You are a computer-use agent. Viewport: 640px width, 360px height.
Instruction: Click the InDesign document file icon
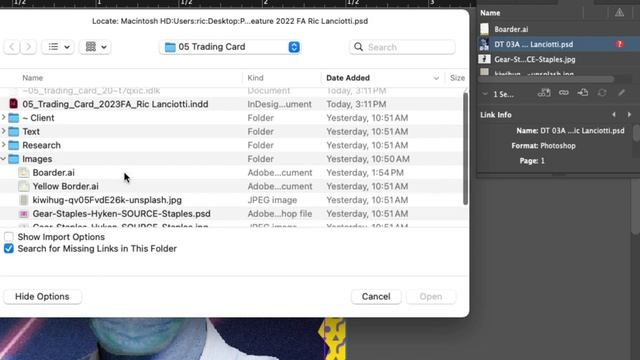pos(13,104)
